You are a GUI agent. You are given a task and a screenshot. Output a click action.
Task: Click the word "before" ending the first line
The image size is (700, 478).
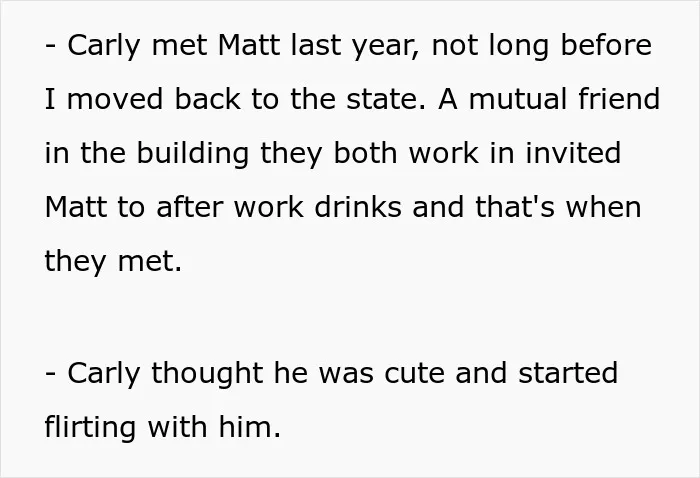606,45
